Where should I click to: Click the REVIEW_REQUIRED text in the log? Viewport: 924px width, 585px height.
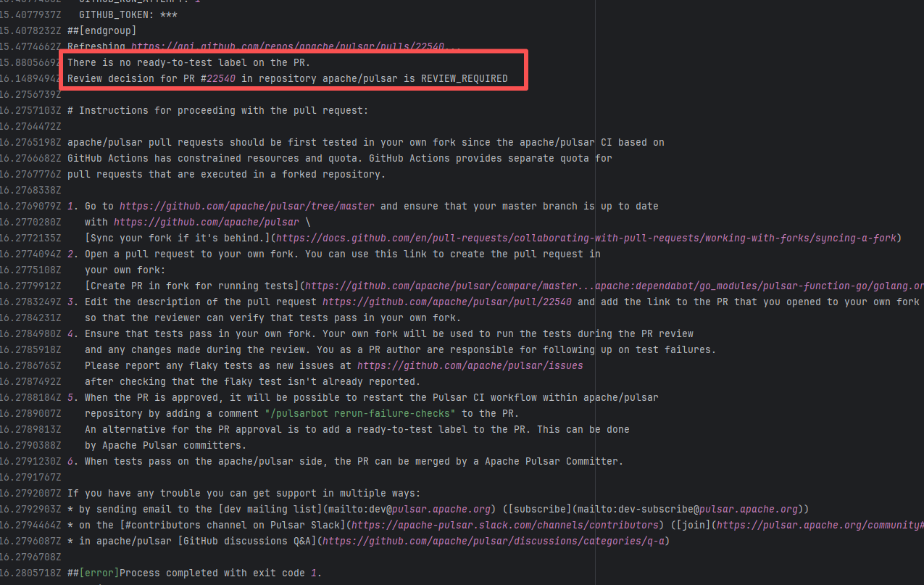(464, 78)
